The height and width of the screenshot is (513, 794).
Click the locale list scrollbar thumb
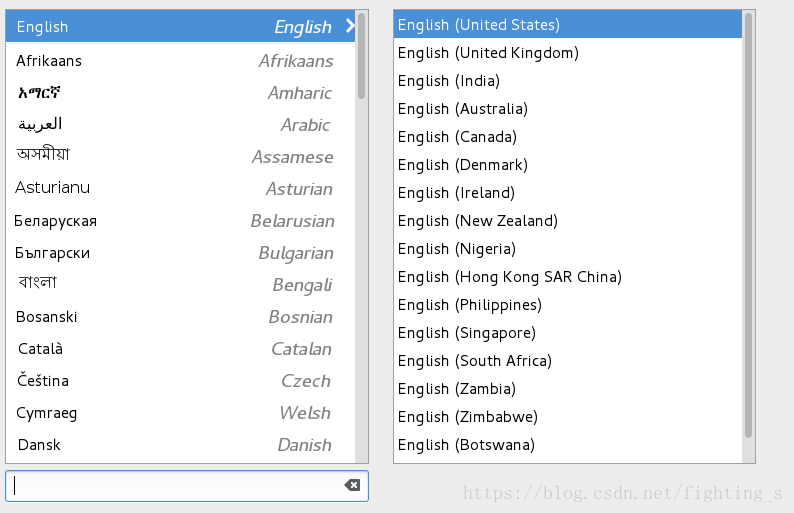point(748,225)
